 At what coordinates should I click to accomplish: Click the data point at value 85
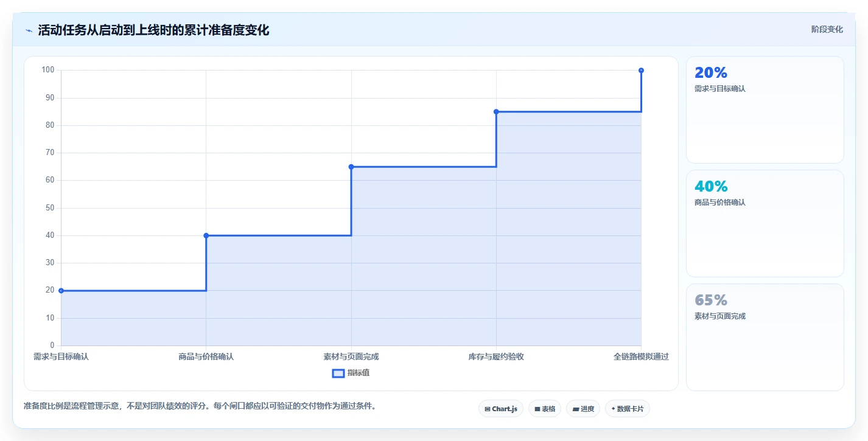[496, 111]
